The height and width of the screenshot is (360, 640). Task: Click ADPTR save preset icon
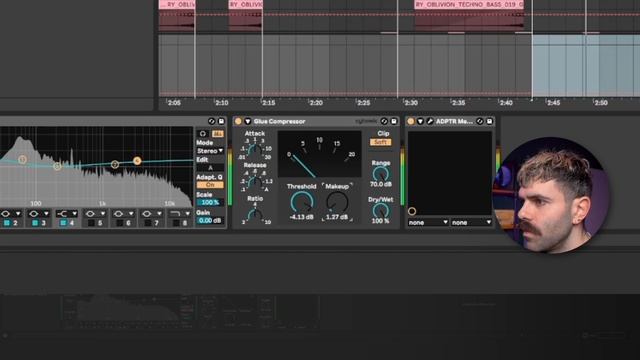point(489,121)
